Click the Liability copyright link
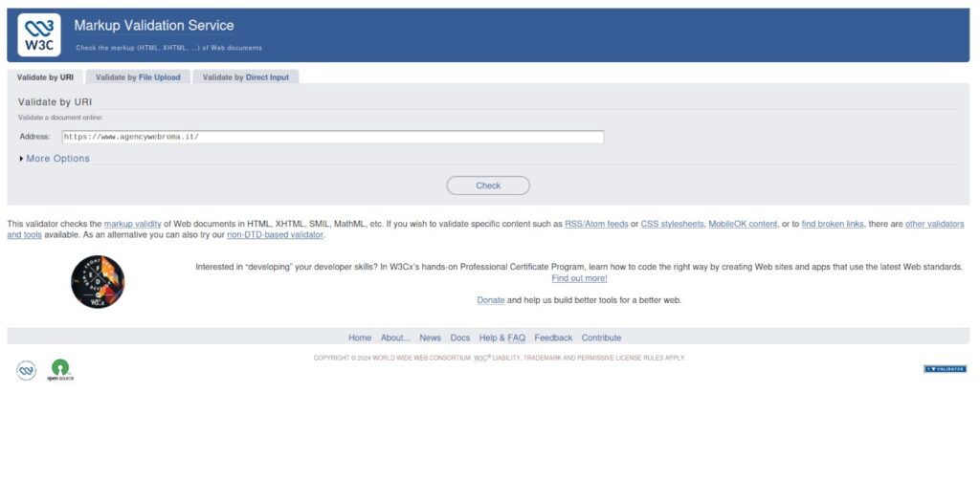The width and height of the screenshot is (980, 480). 506,359
